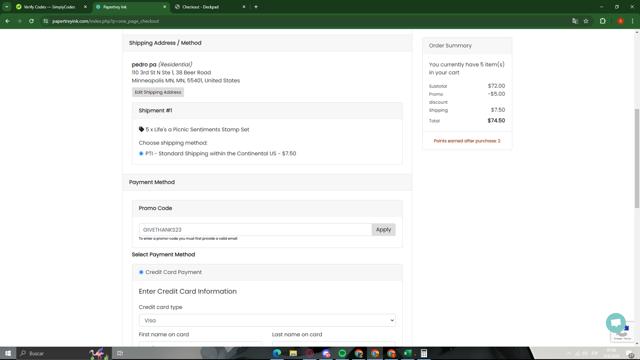Click the tag icon beside Stamp Set item
This screenshot has width=640, height=360.
point(141,129)
